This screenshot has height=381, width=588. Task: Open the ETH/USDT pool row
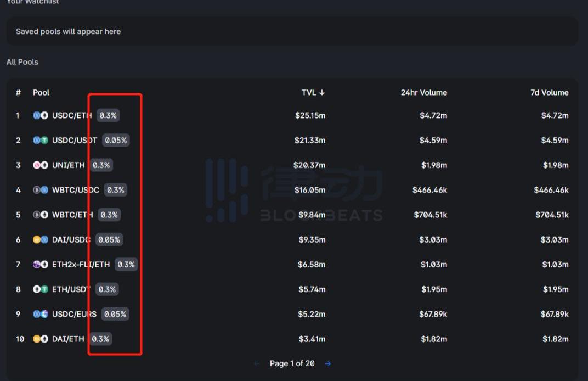(x=71, y=289)
